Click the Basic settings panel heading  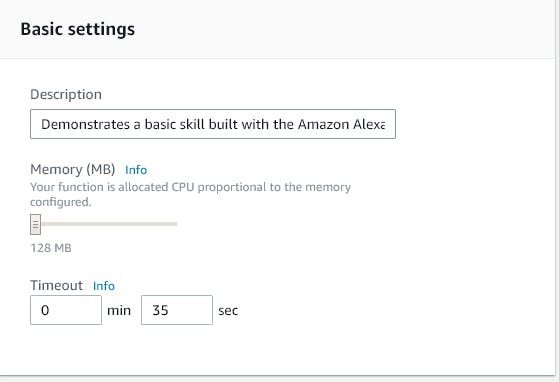(x=78, y=29)
